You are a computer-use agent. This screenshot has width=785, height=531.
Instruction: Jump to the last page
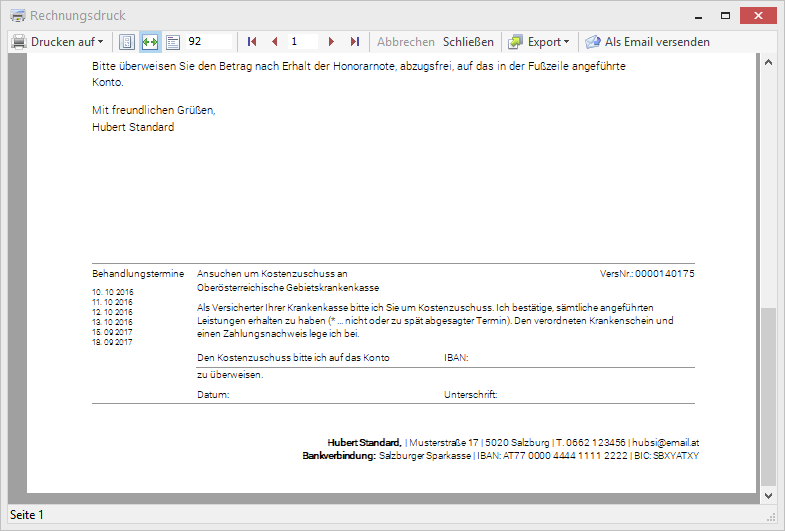[355, 42]
